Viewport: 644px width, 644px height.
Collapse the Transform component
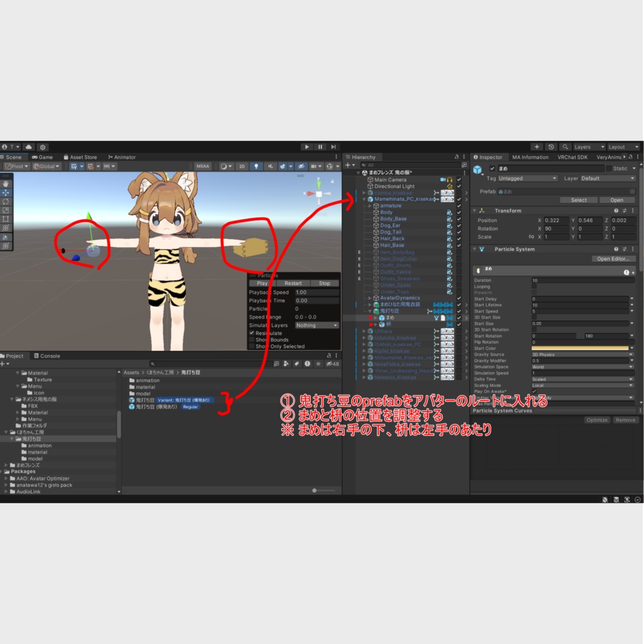tap(475, 211)
